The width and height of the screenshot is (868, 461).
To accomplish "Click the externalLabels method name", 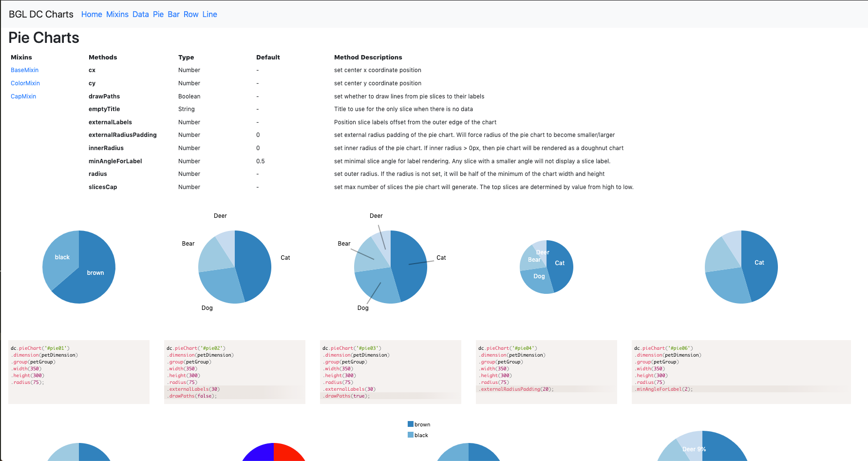I will click(x=110, y=122).
